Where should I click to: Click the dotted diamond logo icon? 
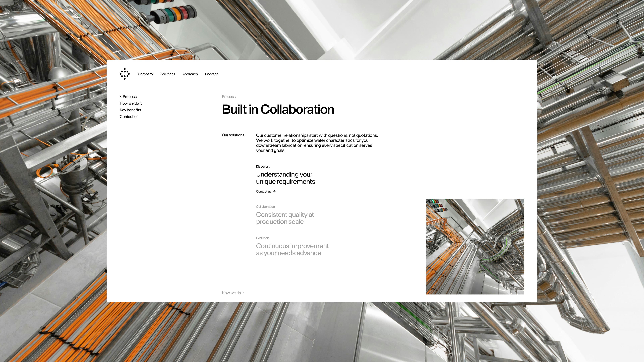[x=124, y=74]
